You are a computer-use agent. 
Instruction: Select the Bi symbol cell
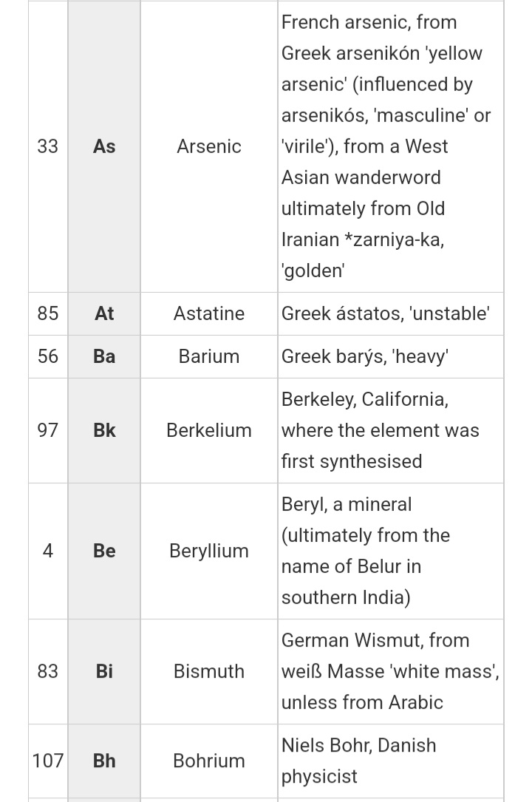click(104, 672)
